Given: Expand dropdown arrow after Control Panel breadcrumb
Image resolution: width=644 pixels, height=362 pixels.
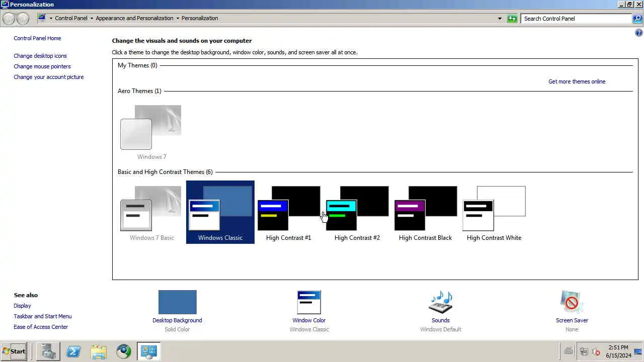Looking at the screenshot, I should (92, 19).
